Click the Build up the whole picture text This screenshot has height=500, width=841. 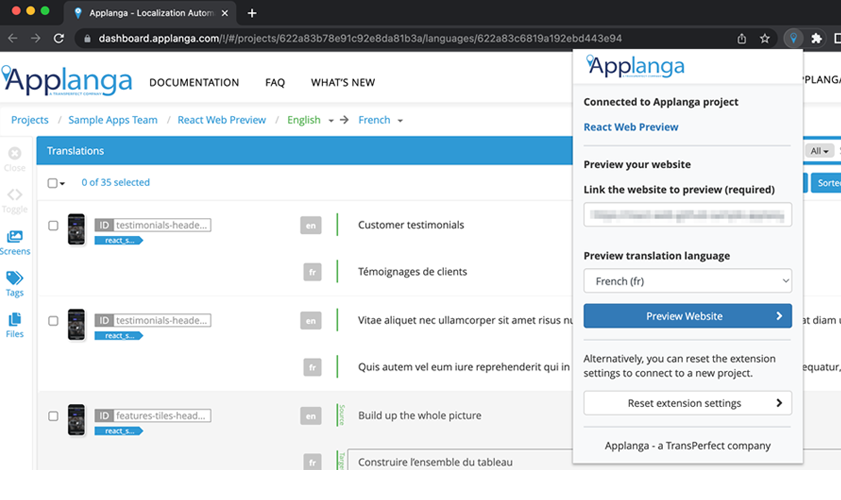[419, 416]
